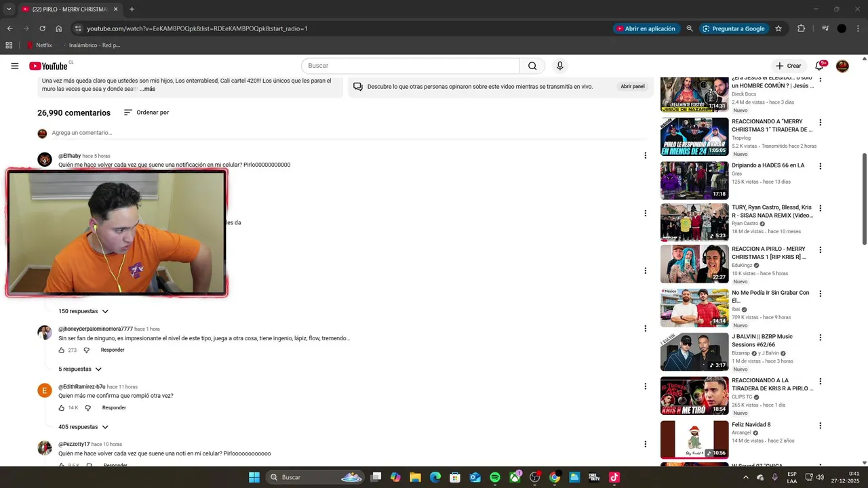Click the page vertical scrollbar
The height and width of the screenshot is (488, 868).
(864, 199)
